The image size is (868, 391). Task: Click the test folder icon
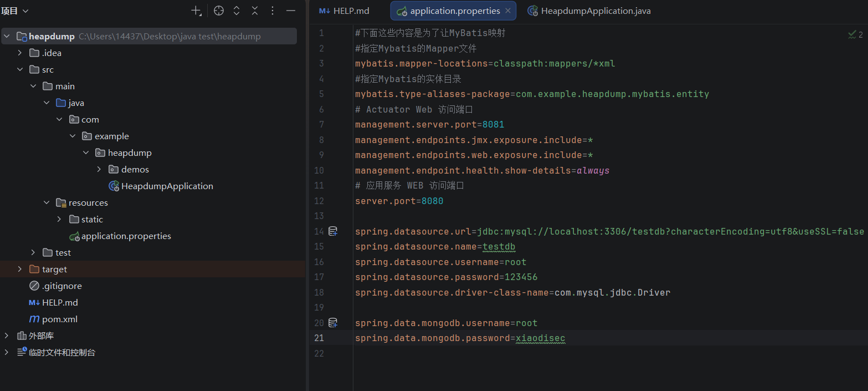[48, 253]
